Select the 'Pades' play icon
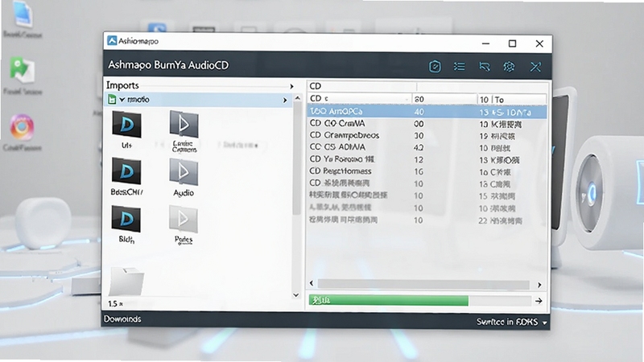This screenshot has width=644, height=362. [184, 219]
